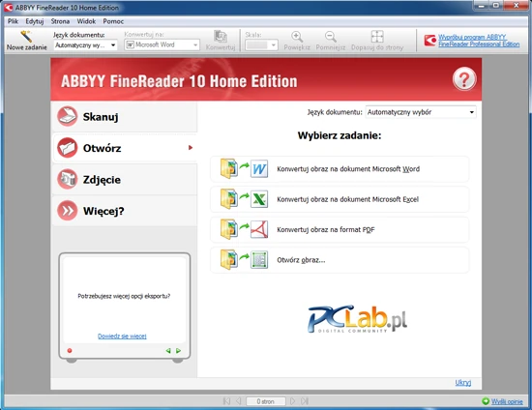Click the PDF format icon
Viewport: 532px width, 410px height.
259,229
